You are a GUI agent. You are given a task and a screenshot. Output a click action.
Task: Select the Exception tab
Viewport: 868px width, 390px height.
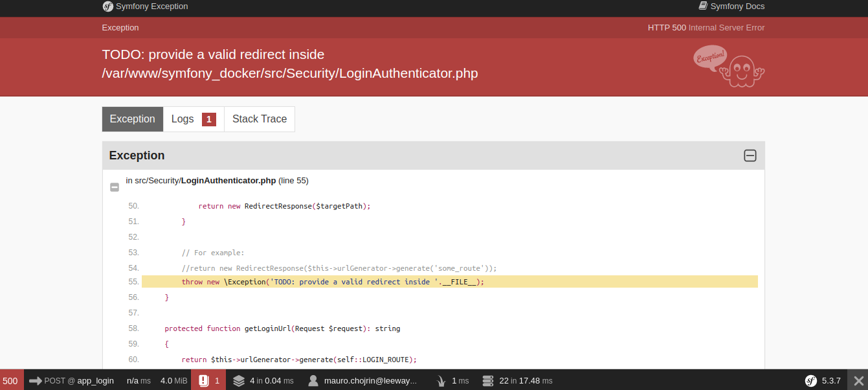coord(133,119)
